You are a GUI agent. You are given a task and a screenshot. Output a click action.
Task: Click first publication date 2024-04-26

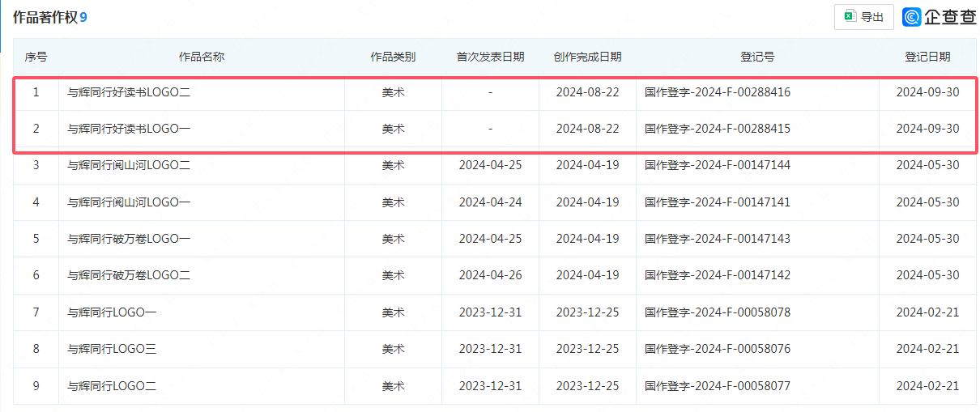click(x=490, y=275)
